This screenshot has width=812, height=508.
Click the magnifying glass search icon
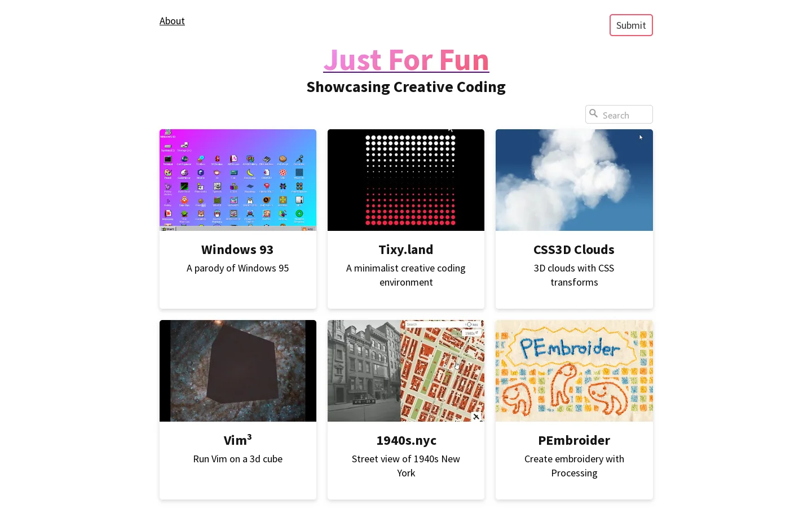[594, 113]
